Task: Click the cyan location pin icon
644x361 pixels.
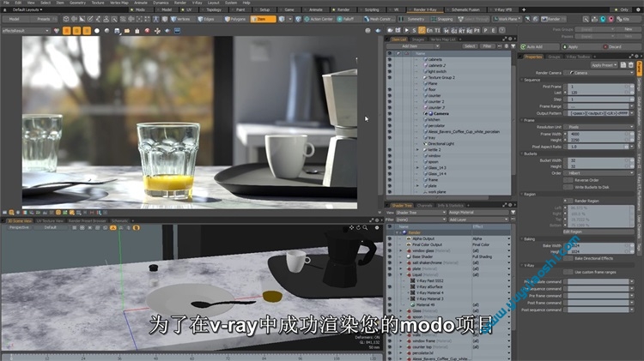Action: click(603, 19)
